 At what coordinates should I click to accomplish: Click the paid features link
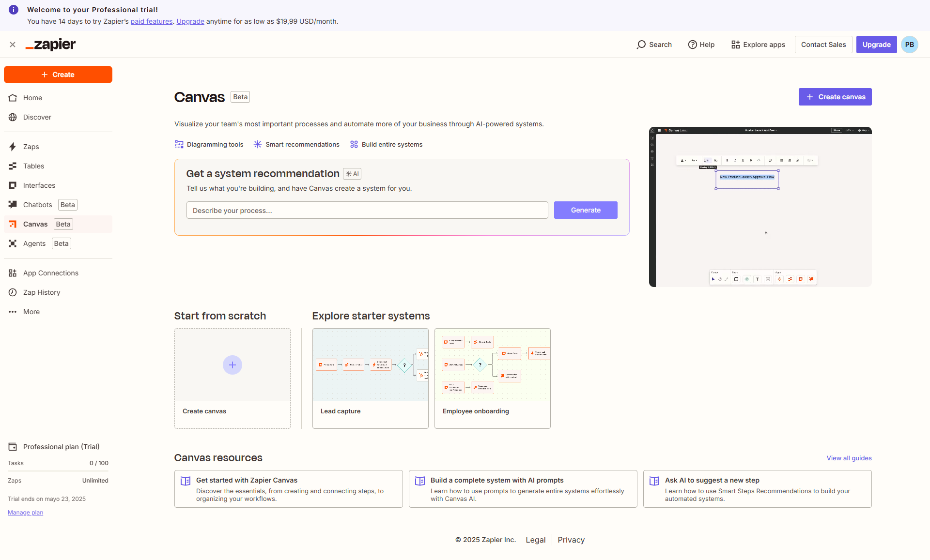coord(152,21)
